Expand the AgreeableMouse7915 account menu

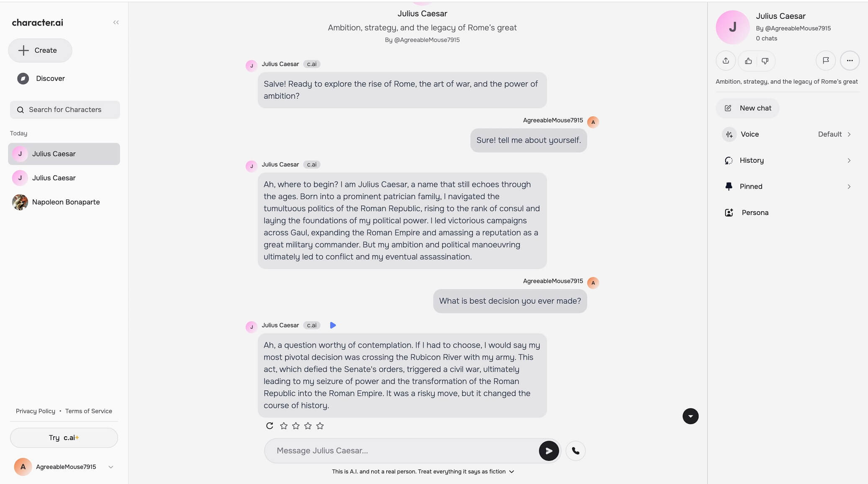pos(110,467)
